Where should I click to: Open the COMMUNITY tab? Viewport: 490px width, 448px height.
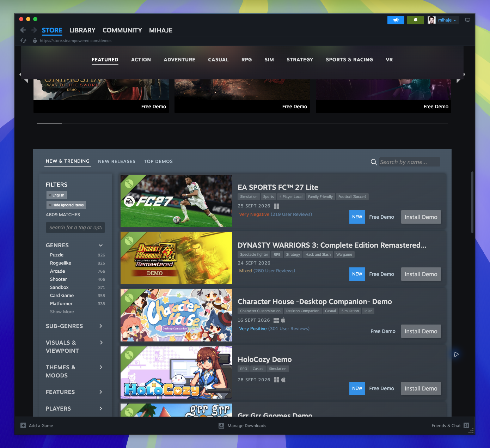122,30
